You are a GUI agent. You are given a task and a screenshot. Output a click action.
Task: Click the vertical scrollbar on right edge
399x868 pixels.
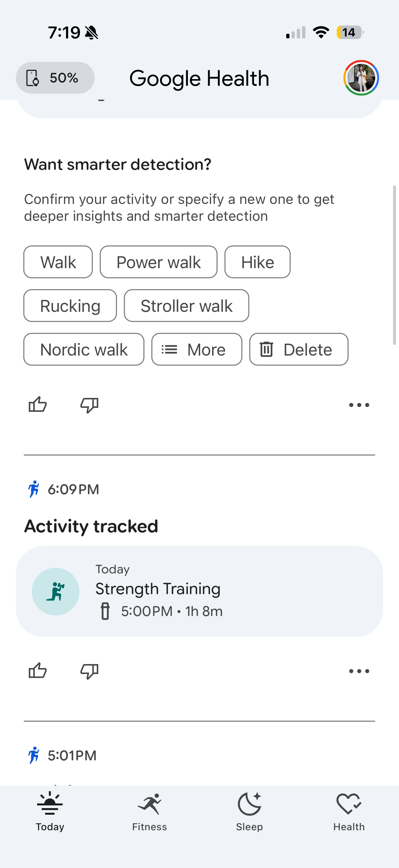point(394,265)
